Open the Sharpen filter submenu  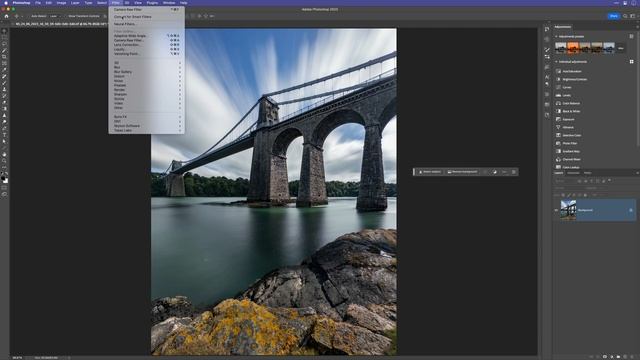tap(147, 94)
